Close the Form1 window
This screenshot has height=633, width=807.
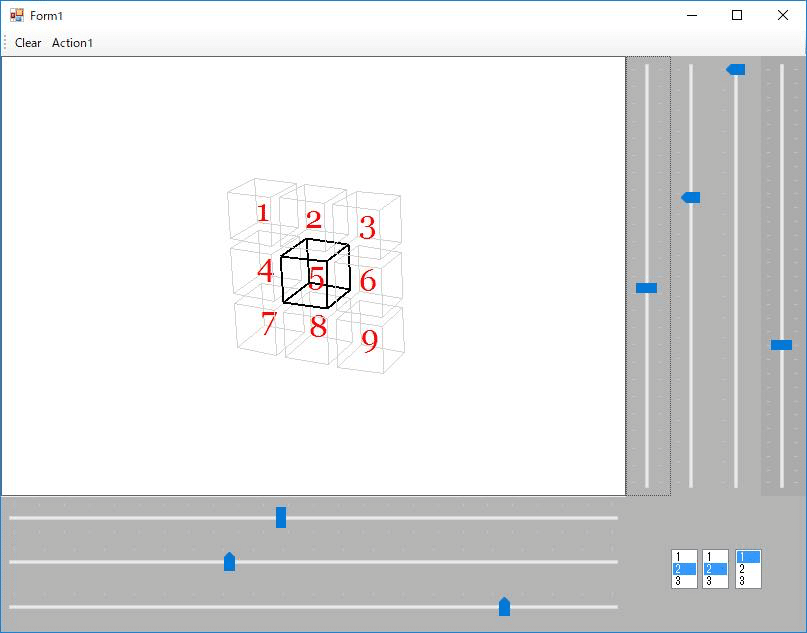[x=782, y=15]
